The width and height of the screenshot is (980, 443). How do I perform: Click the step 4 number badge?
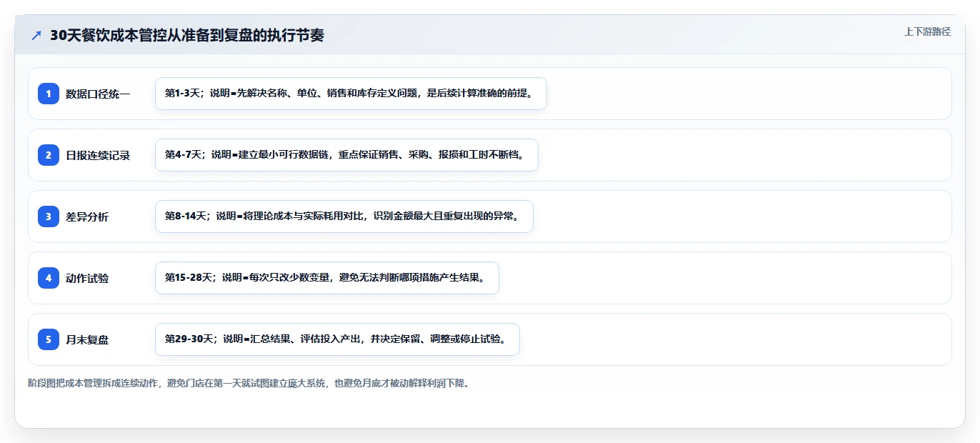tap(49, 278)
